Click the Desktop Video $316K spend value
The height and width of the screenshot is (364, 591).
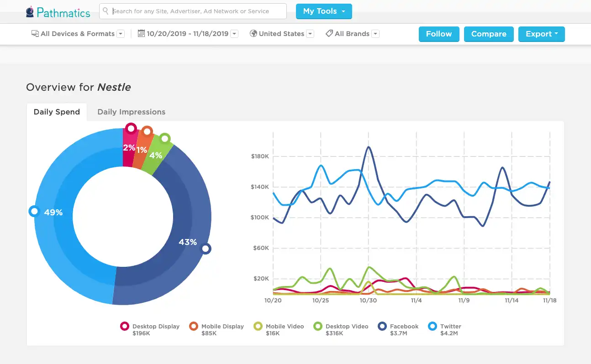point(334,333)
